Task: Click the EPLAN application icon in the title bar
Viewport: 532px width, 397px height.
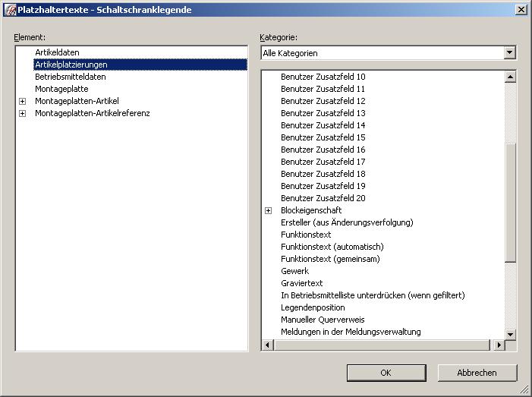Action: (10, 10)
